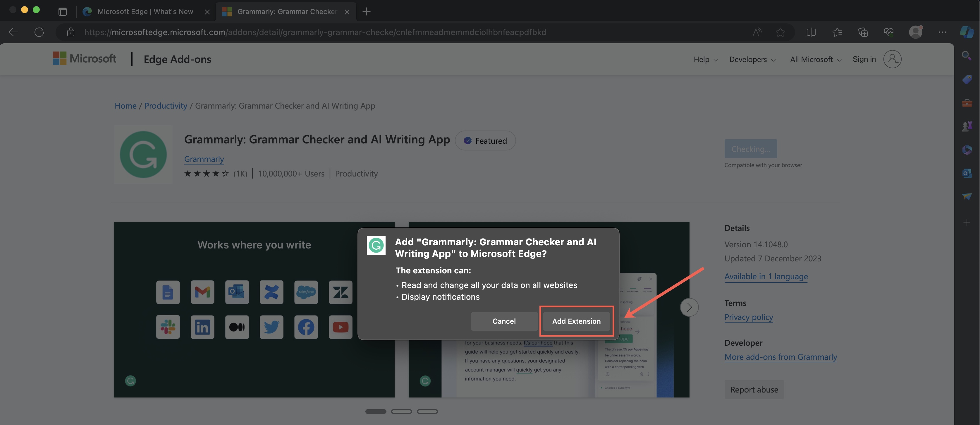Go to Productivity breadcrumb link
This screenshot has height=425, width=980.
point(166,106)
